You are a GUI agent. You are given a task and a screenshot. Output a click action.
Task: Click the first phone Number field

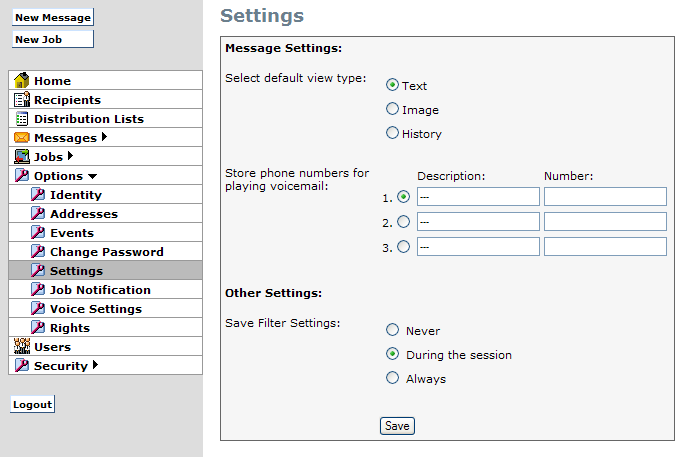tap(605, 197)
